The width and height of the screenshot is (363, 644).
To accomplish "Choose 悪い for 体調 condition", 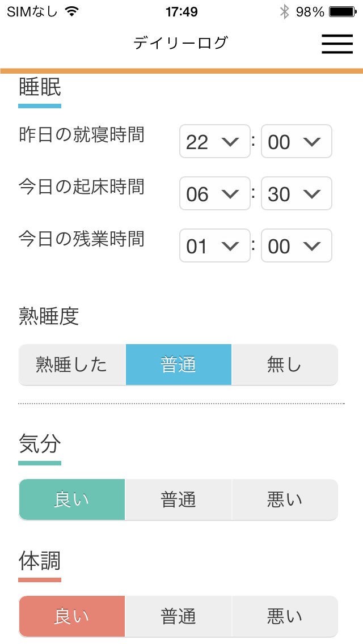I will (x=284, y=616).
